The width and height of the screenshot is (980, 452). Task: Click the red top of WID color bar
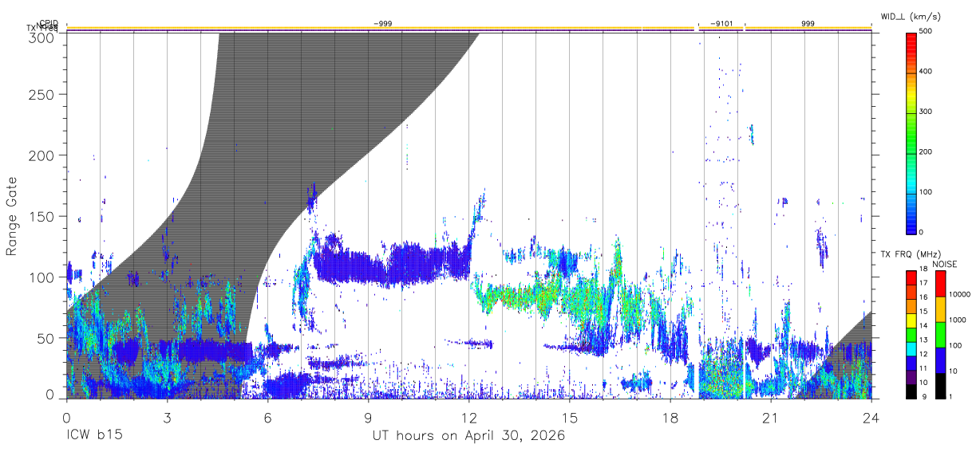911,37
